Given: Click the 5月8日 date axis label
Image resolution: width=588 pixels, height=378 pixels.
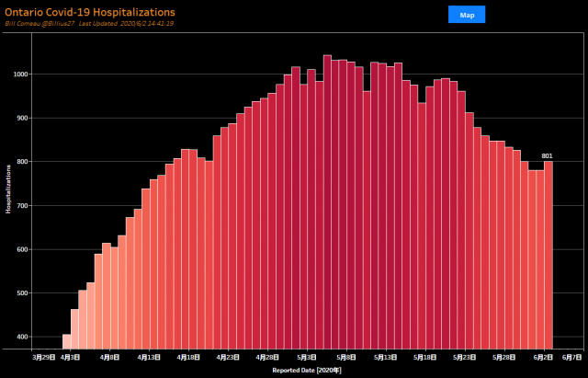Looking at the screenshot, I should (x=345, y=358).
